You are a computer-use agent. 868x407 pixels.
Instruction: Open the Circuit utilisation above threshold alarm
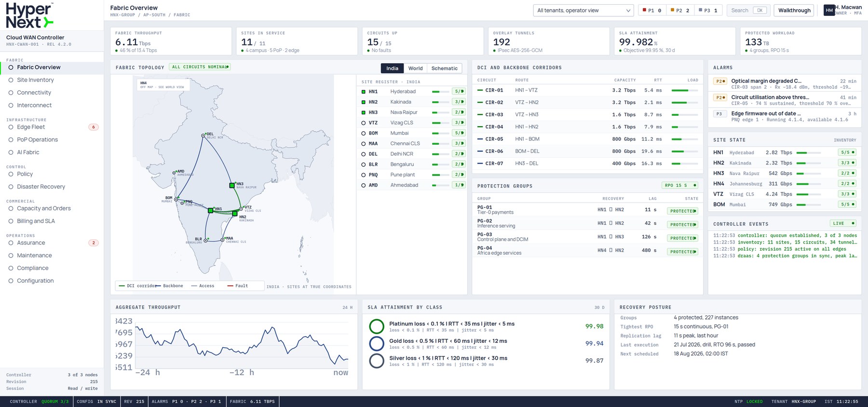coord(785,100)
